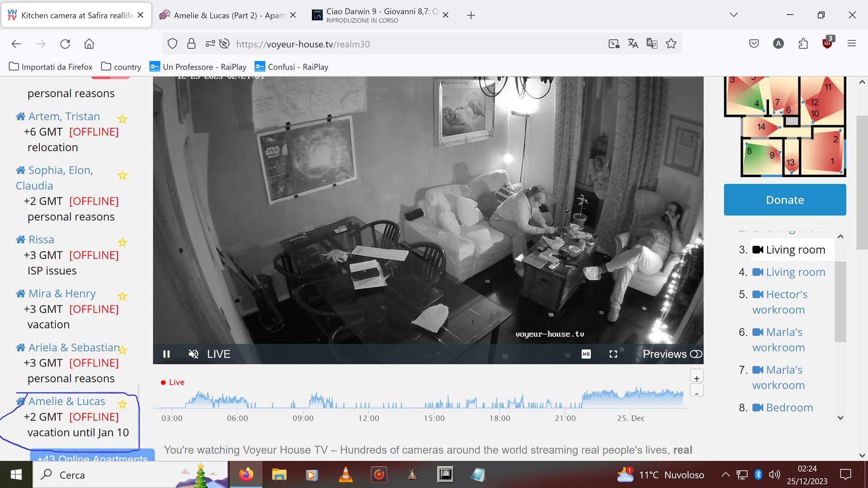The height and width of the screenshot is (488, 868).
Task: Star the Amelie & Lucas apartment
Action: pyautogui.click(x=122, y=404)
